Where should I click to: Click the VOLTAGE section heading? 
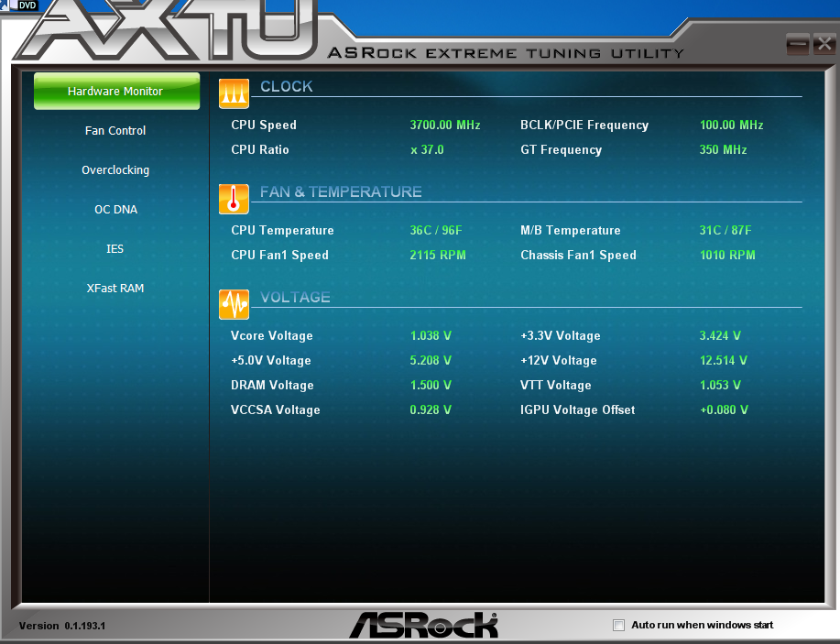coord(295,298)
